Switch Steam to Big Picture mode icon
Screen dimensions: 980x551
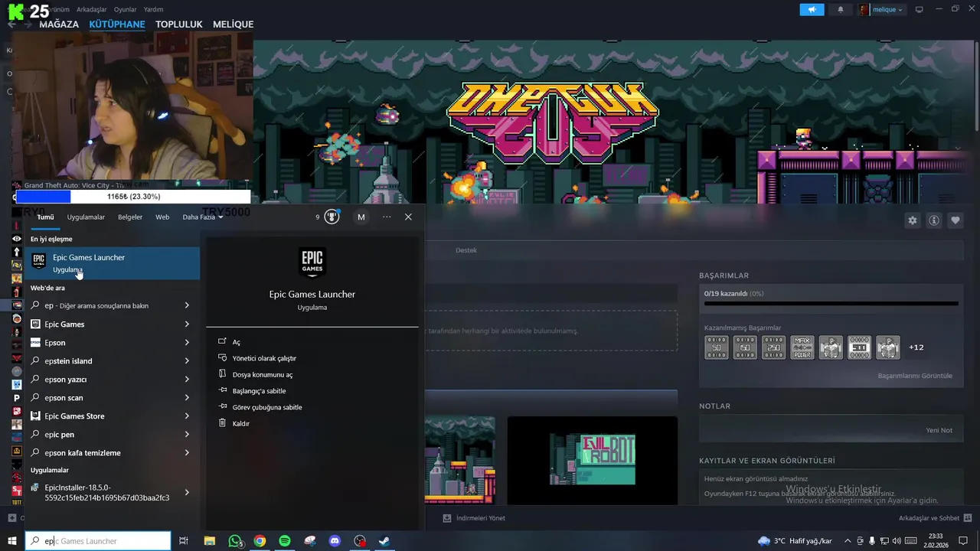pyautogui.click(x=920, y=9)
